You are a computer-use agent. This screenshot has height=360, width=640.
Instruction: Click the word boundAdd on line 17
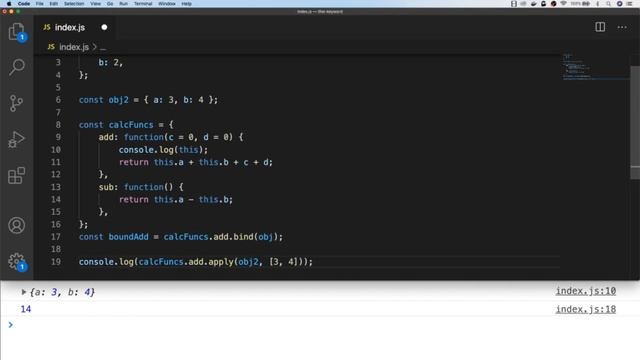[128, 237]
